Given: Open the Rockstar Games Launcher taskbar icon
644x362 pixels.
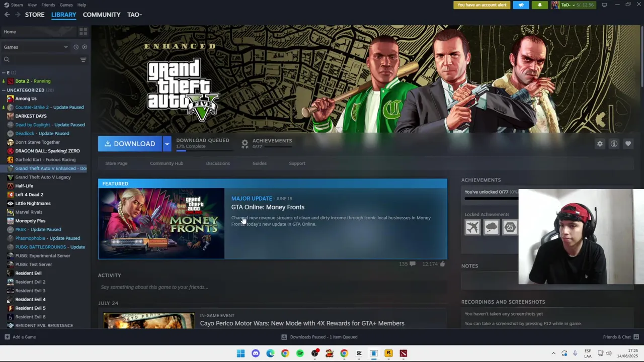Looking at the screenshot, I should pos(388,353).
